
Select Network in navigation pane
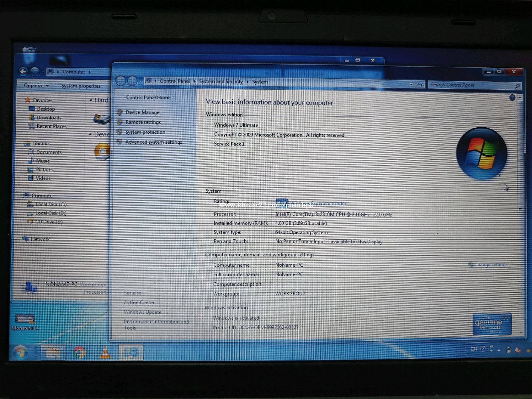coord(40,239)
